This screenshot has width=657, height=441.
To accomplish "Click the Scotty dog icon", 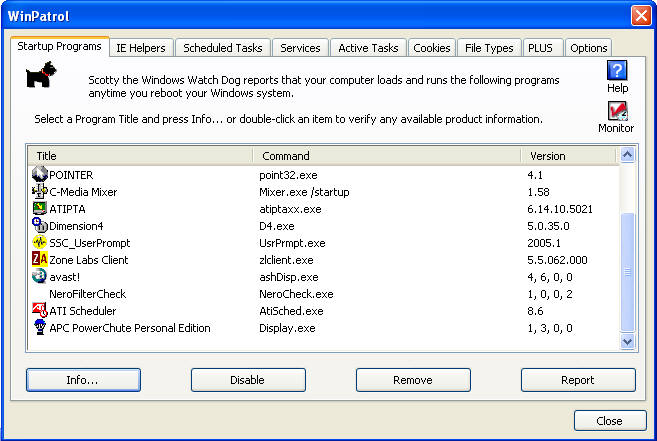I will (41, 74).
